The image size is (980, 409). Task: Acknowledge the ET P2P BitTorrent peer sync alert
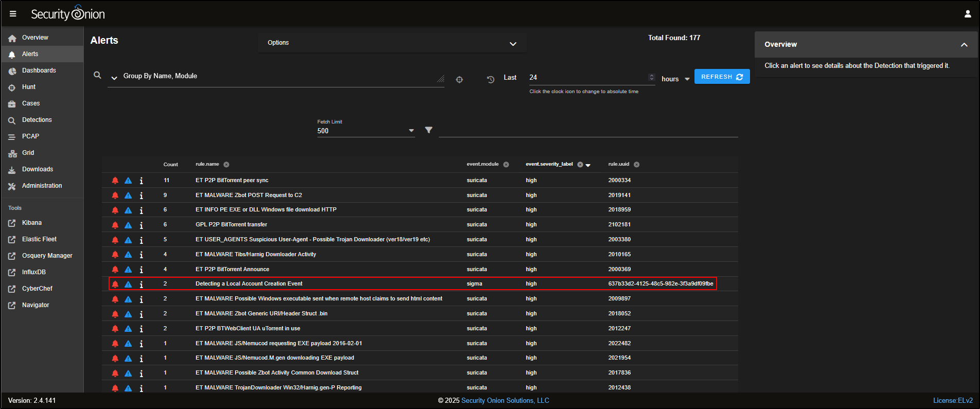(115, 181)
